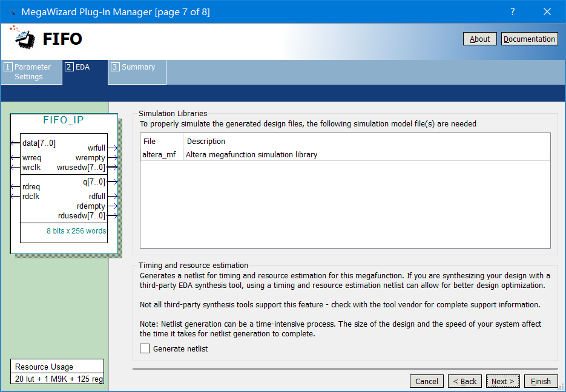Image resolution: width=566 pixels, height=392 pixels.
Task: Cancel the wizard
Action: pos(427,381)
